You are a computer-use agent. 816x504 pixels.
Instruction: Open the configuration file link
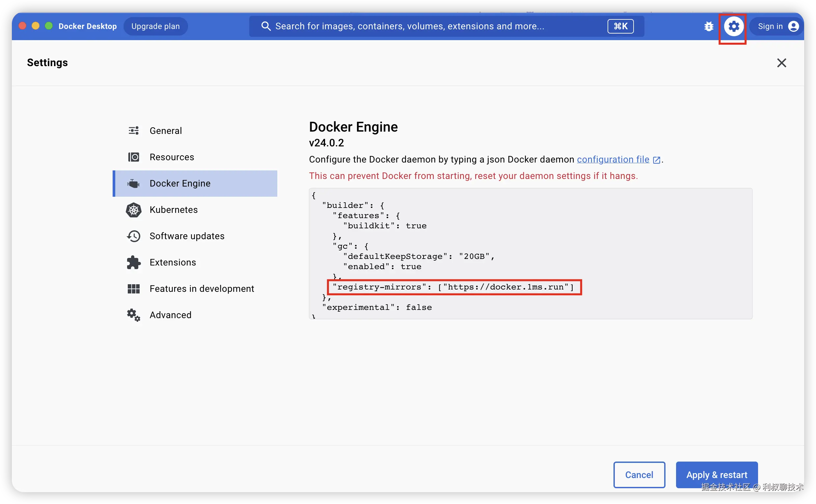[x=613, y=160]
